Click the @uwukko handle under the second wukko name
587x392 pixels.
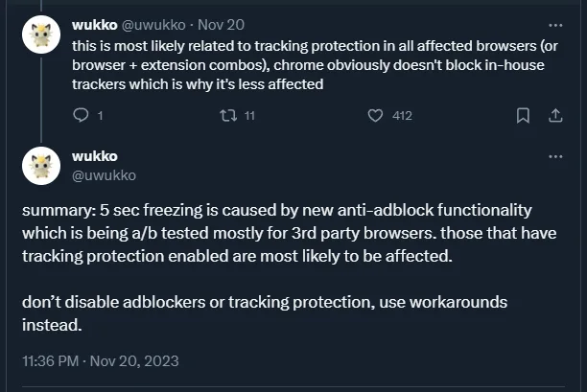click(x=104, y=174)
